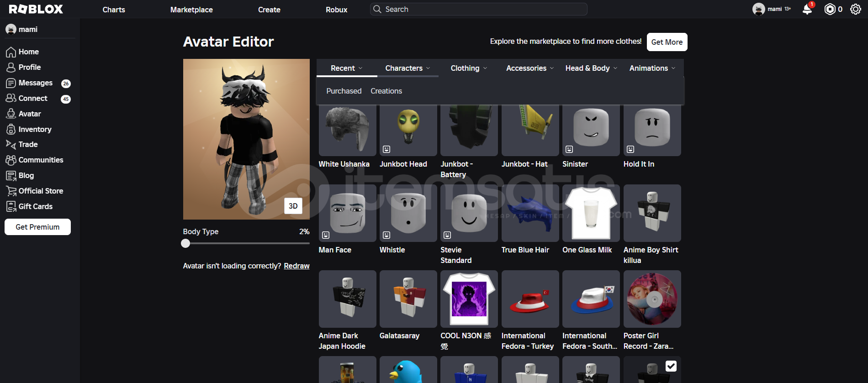
Task: Open the Messages sidebar icon
Action: click(11, 83)
